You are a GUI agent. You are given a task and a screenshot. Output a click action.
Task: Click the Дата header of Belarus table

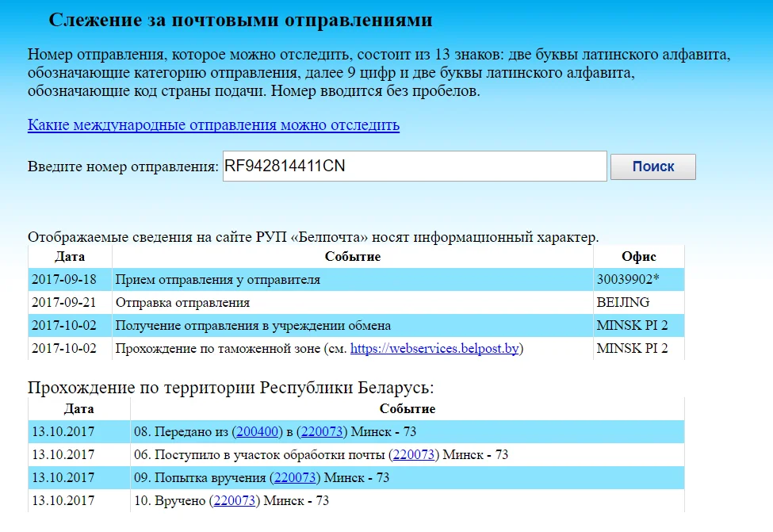(78, 409)
